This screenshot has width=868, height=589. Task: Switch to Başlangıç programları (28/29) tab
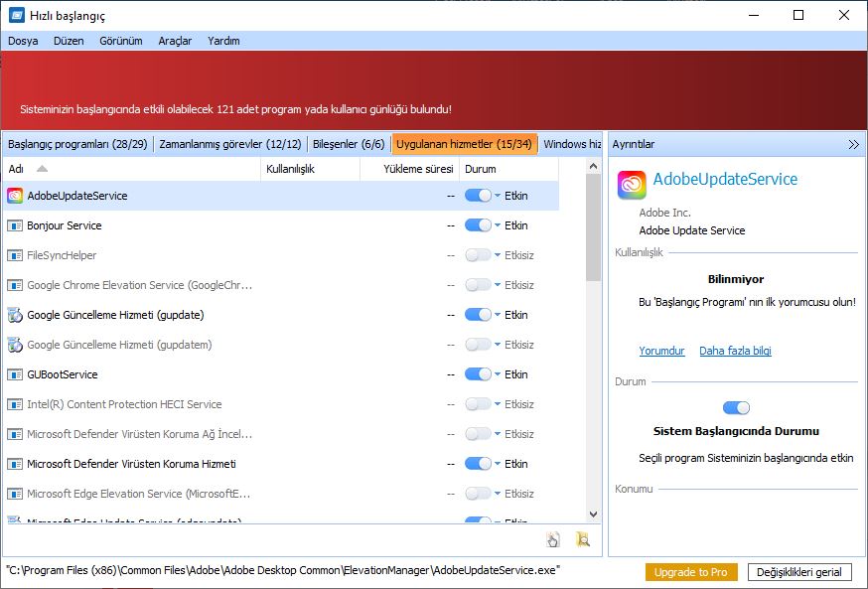click(x=77, y=144)
